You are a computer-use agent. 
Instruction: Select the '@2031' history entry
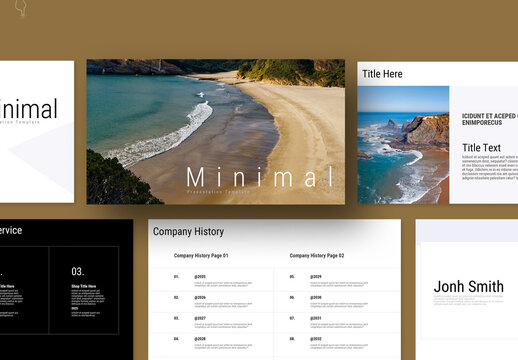316,318
